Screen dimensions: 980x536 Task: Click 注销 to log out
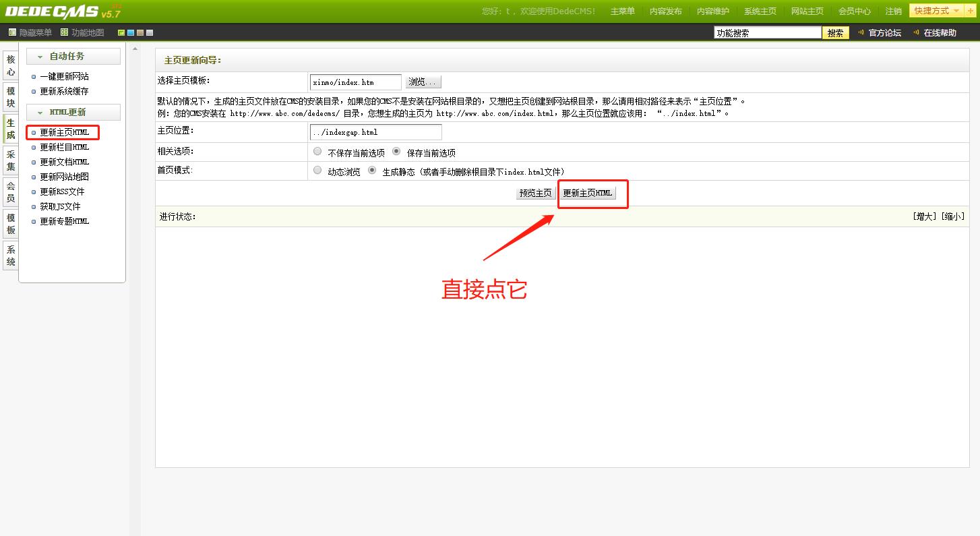pyautogui.click(x=893, y=11)
